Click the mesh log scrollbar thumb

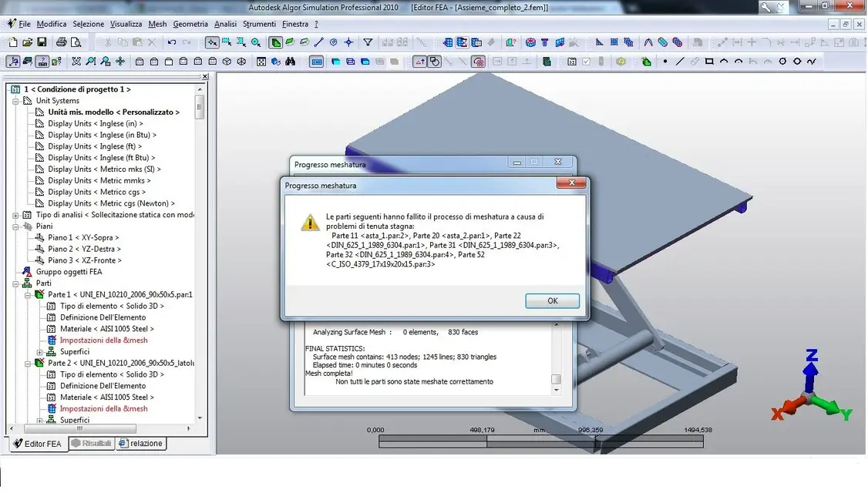point(556,379)
